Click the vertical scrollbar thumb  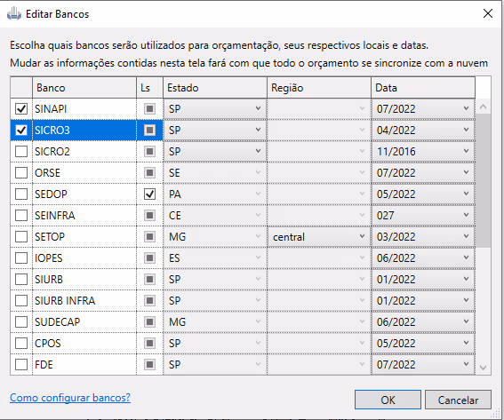click(x=483, y=180)
